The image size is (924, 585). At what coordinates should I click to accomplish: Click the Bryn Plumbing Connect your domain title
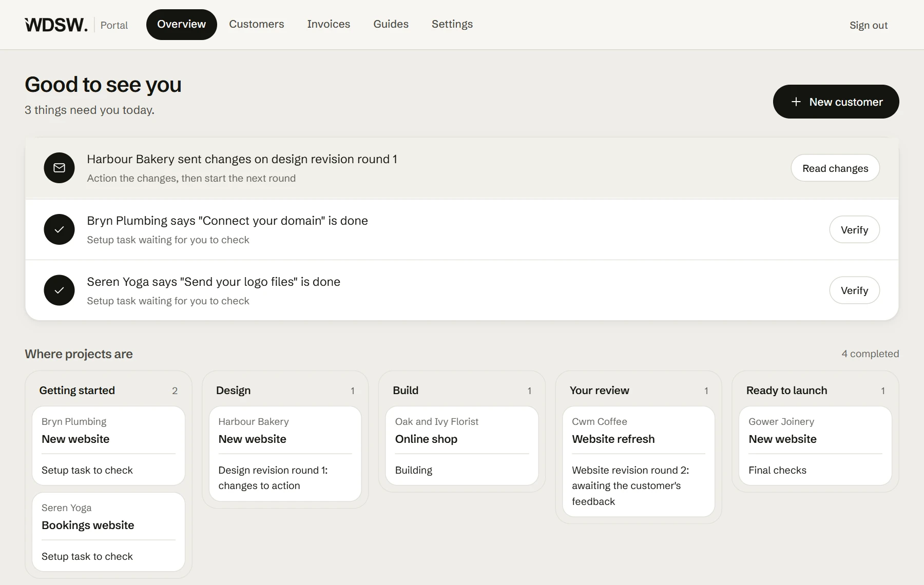[227, 221]
